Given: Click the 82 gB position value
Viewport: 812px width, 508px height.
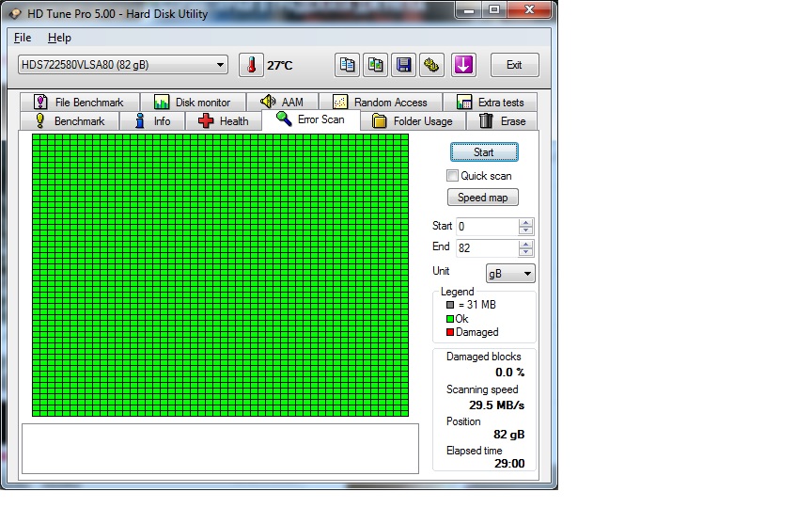Looking at the screenshot, I should pos(508,435).
